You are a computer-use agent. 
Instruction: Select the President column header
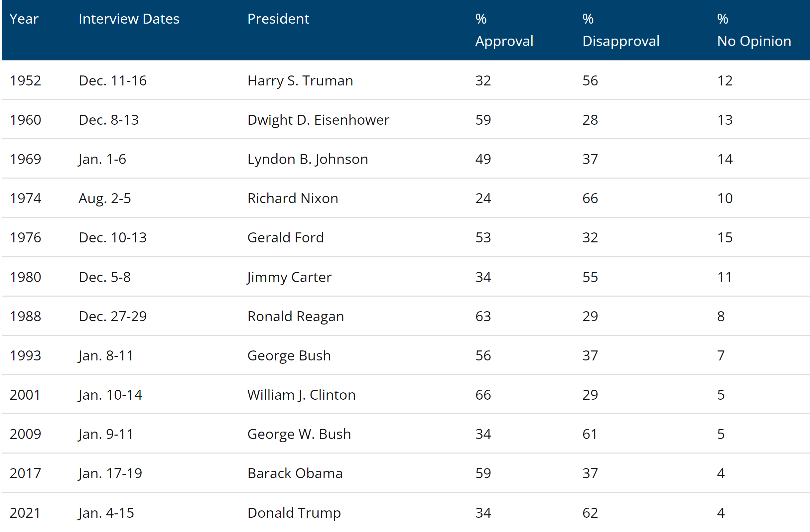[x=278, y=19]
